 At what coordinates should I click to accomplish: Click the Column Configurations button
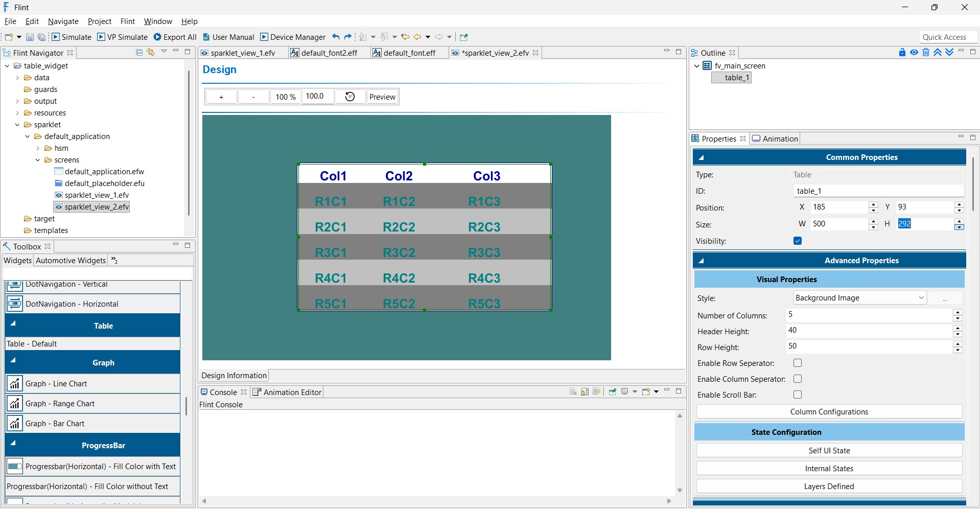pyautogui.click(x=829, y=412)
